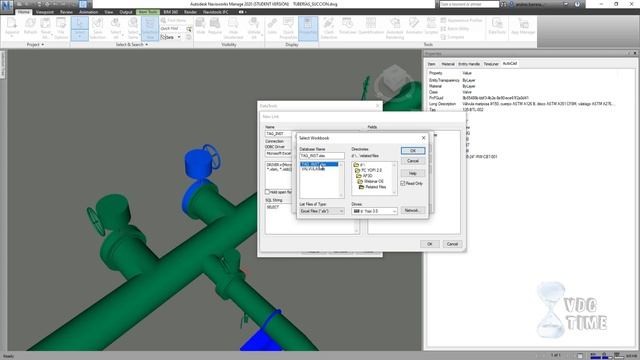
Task: Expand the Project panel dropdown
Action: pyautogui.click(x=35, y=44)
